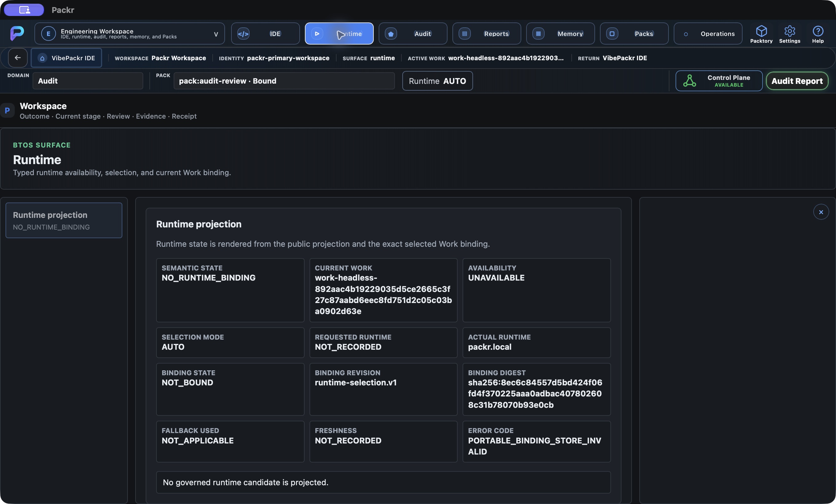836x504 pixels.
Task: Click the ACTUAL RUNTIME packr.local value
Action: pyautogui.click(x=490, y=347)
